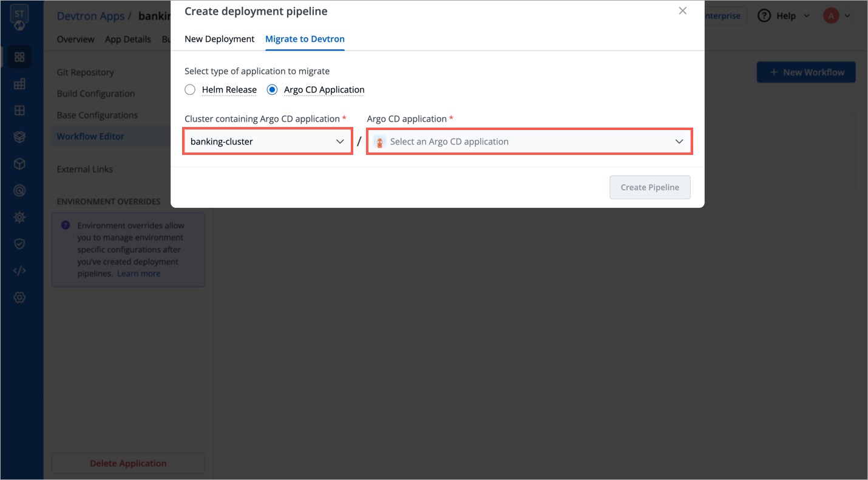868x480 pixels.
Task: Select the Applications grid icon in sidebar
Action: pos(19,57)
